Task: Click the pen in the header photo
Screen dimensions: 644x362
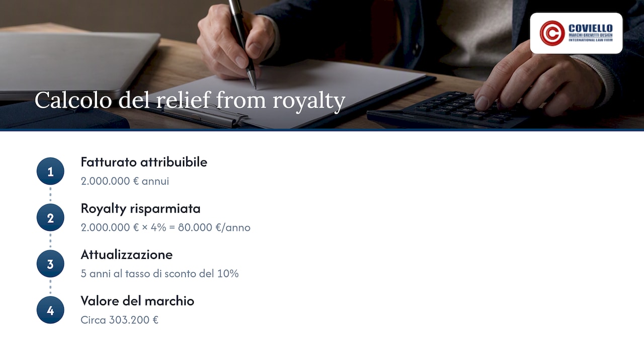Action: point(243,43)
